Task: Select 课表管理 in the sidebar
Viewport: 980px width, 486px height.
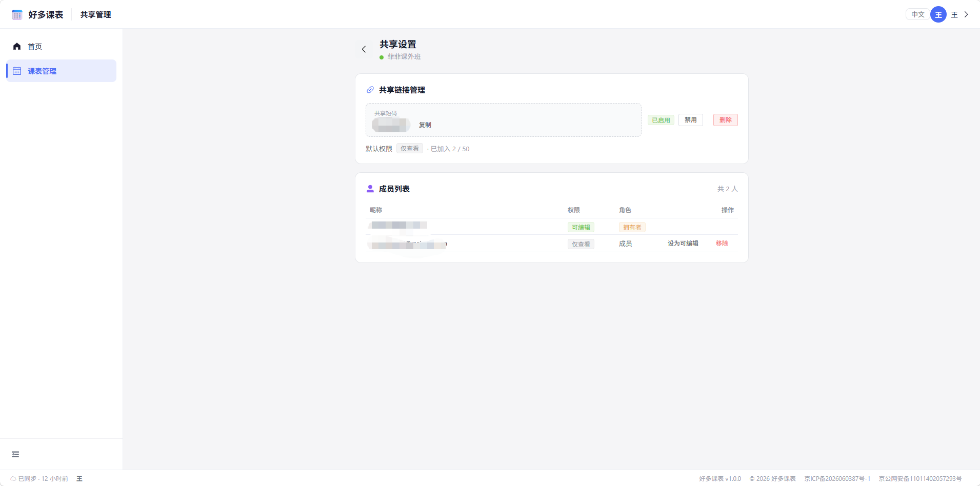Action: pyautogui.click(x=61, y=71)
